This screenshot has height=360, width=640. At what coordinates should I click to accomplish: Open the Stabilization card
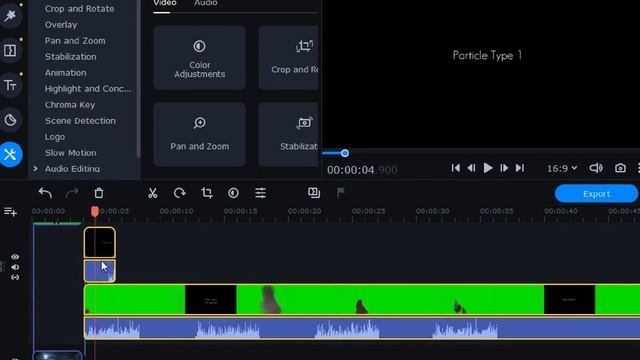coord(289,134)
